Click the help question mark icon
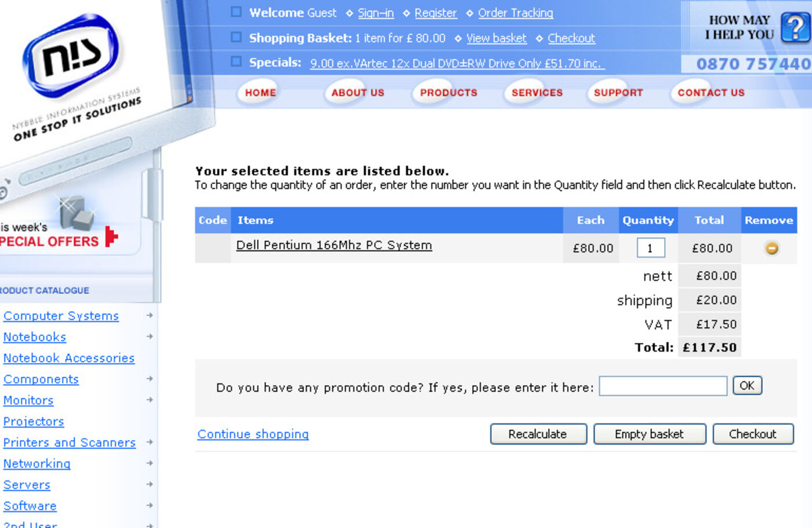Screen dimensions: 812x528 point(795,27)
